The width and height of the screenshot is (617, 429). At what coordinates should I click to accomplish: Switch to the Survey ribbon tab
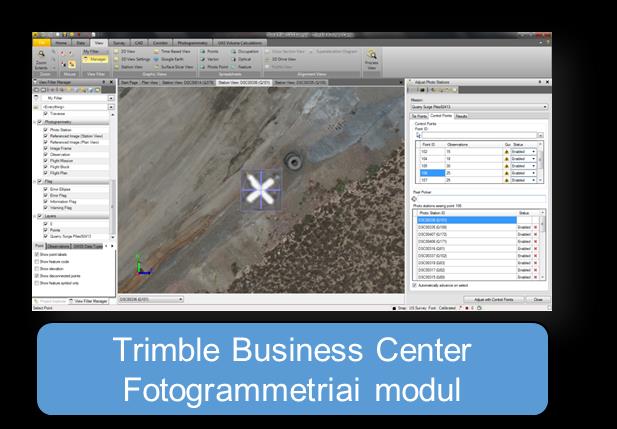(119, 43)
